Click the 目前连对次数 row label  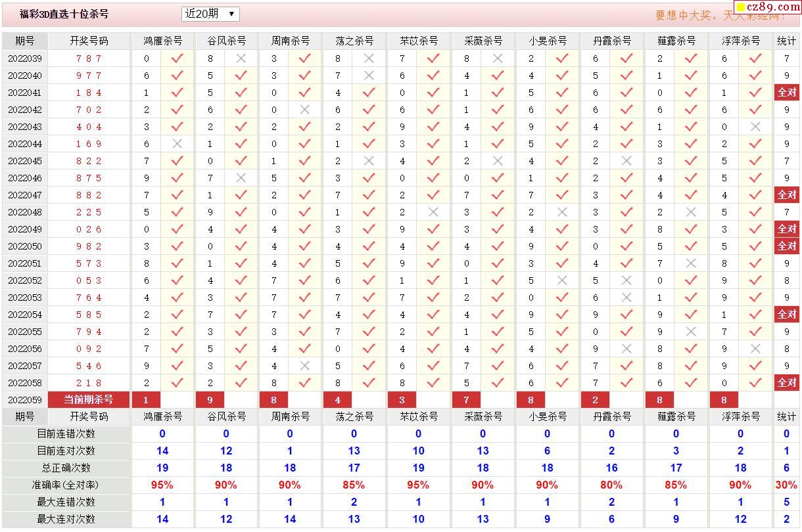pos(66,451)
